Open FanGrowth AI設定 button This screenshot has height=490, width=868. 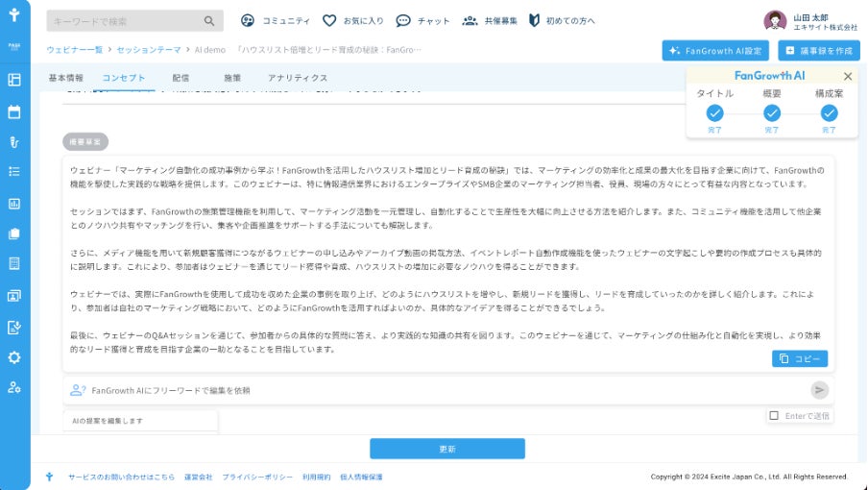[715, 50]
